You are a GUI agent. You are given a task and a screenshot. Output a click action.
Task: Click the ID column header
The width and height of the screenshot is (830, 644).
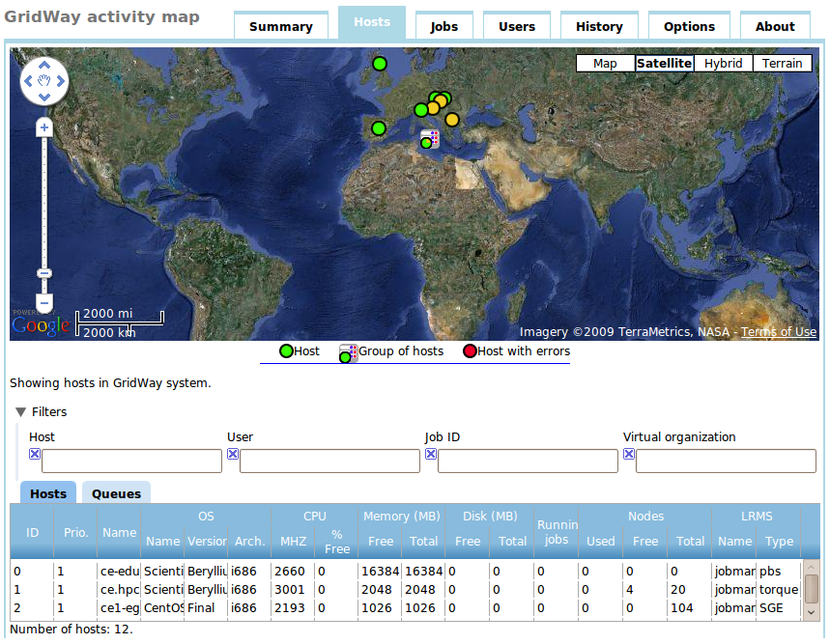tap(32, 532)
